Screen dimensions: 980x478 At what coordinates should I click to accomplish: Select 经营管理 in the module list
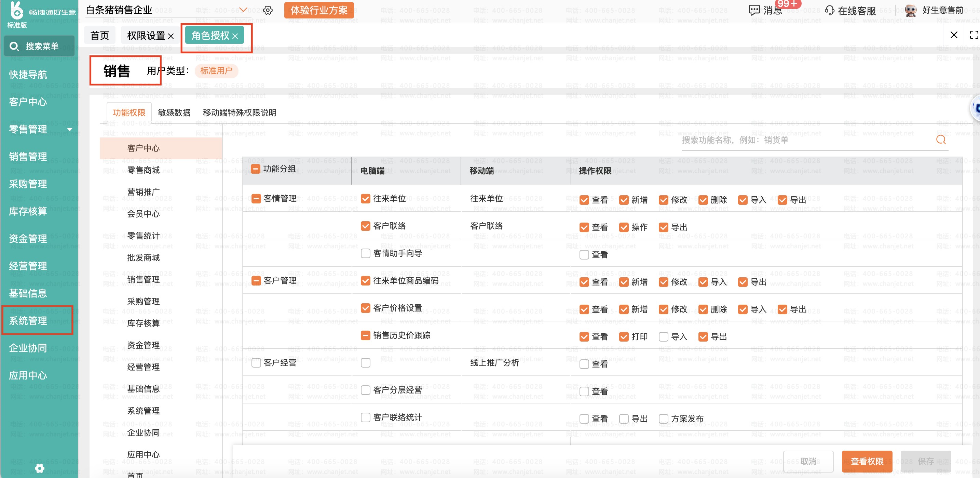click(x=143, y=367)
